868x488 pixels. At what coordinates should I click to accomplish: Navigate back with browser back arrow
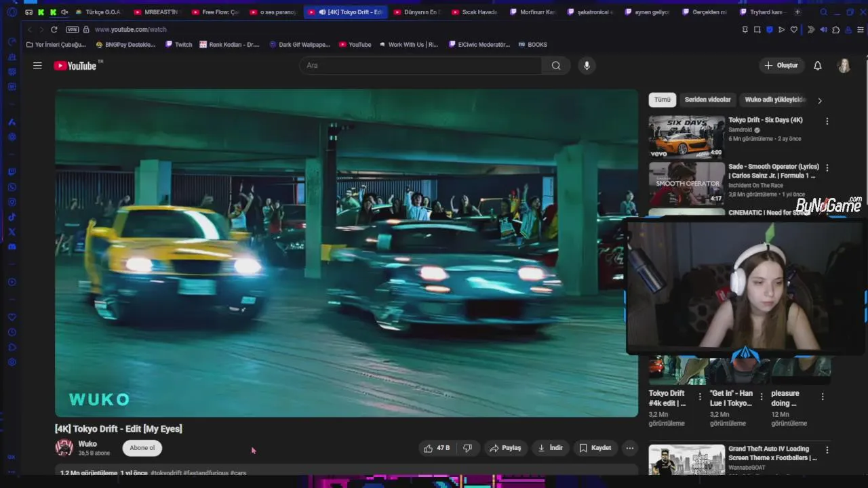[x=29, y=30]
